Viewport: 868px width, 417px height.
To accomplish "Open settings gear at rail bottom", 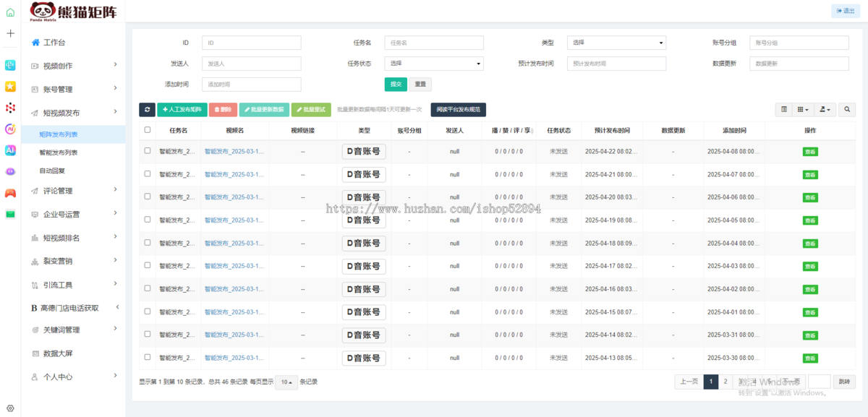I will pos(10,408).
